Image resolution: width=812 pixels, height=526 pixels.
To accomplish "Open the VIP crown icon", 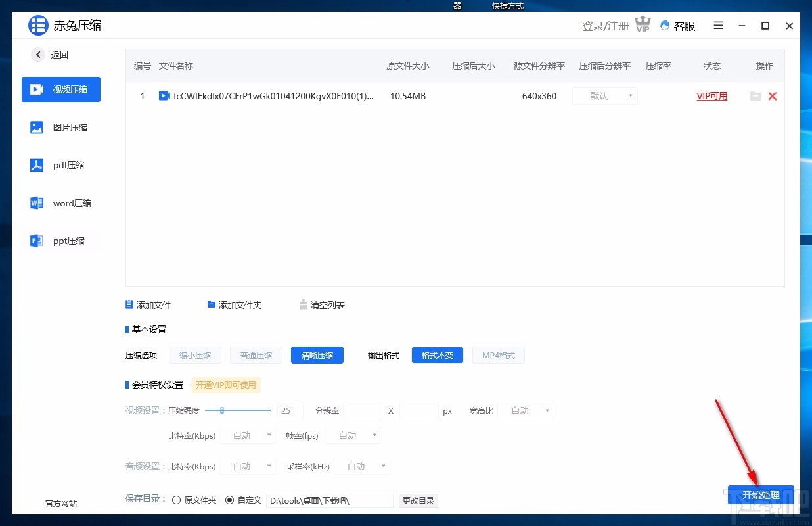I will tap(642, 23).
